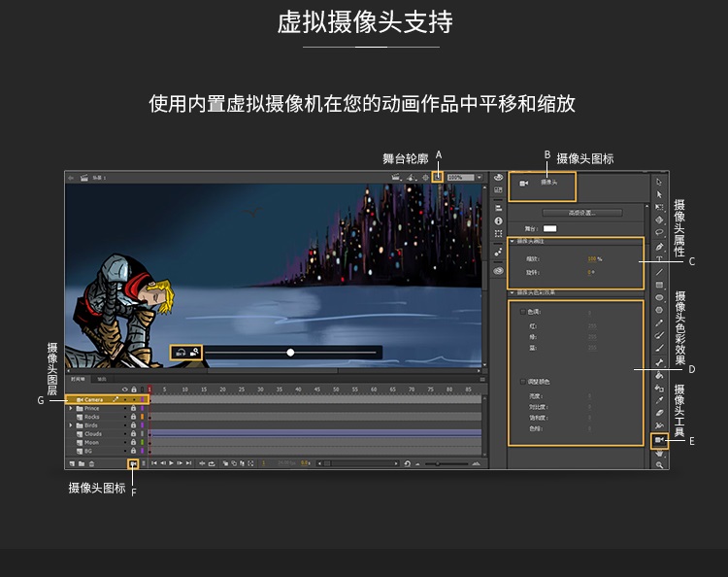The width and height of the screenshot is (728, 577).
Task: Enable the Adjust Color (调整颜色) checkbox
Action: point(523,382)
